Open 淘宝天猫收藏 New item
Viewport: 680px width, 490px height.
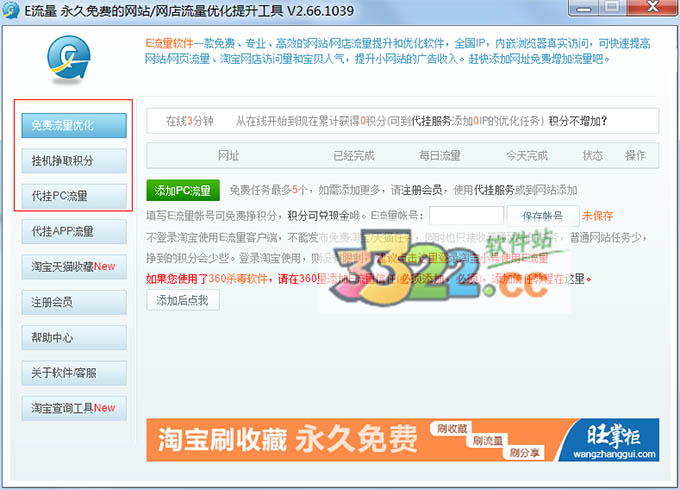click(x=74, y=267)
